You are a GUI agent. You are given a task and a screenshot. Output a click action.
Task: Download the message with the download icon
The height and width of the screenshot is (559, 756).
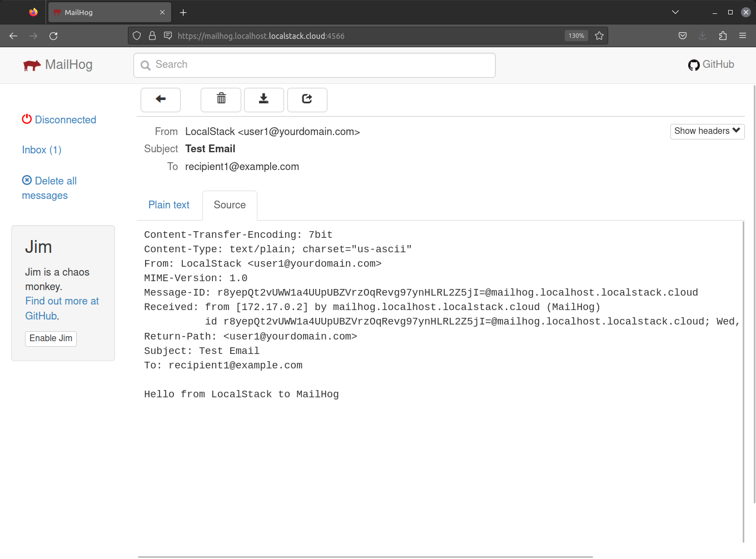point(264,100)
